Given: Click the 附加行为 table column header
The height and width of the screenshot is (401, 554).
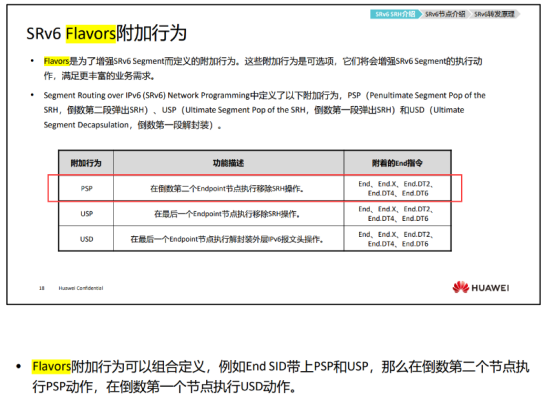Looking at the screenshot, I should (x=86, y=163).
